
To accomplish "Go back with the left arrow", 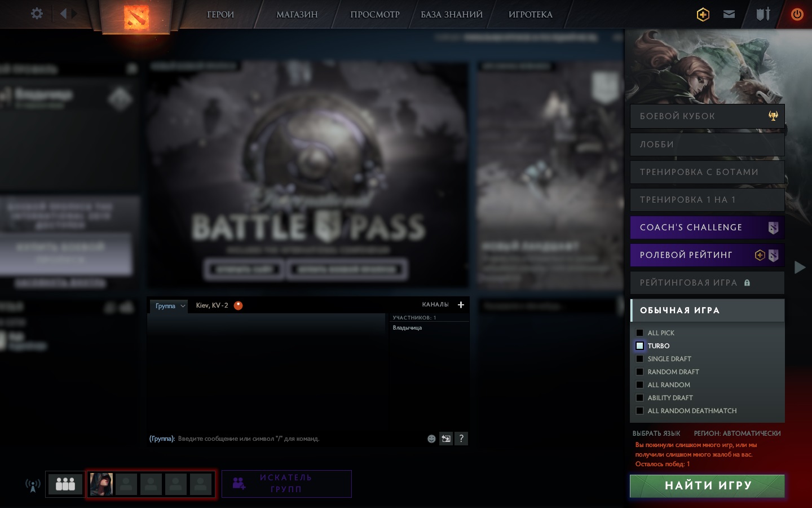I will coord(63,14).
